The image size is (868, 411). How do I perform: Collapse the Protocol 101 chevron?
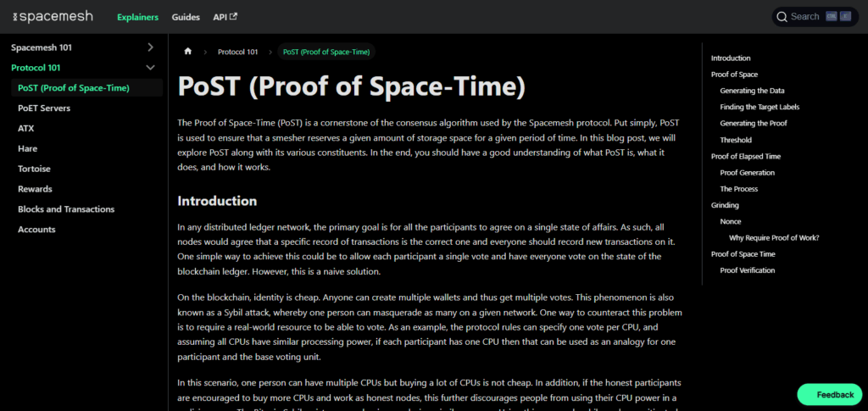[150, 68]
